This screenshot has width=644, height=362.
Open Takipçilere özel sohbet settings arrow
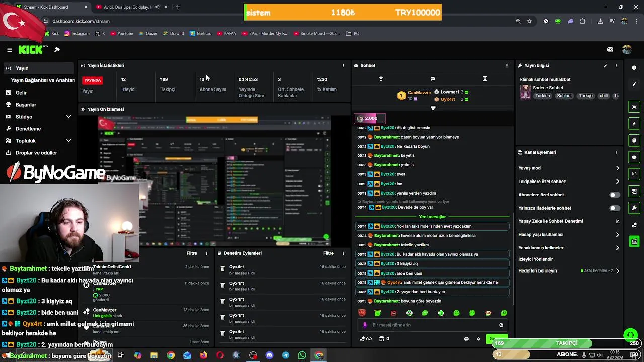tap(618, 182)
